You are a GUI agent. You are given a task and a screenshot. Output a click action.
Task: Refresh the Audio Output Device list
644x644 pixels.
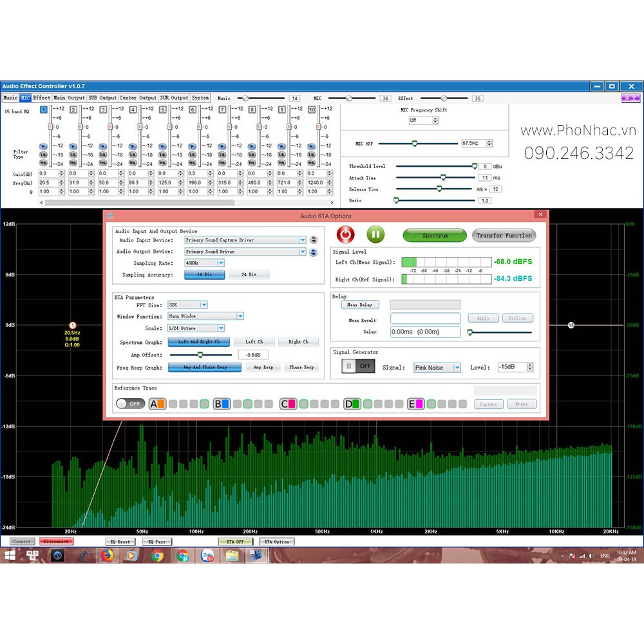314,252
